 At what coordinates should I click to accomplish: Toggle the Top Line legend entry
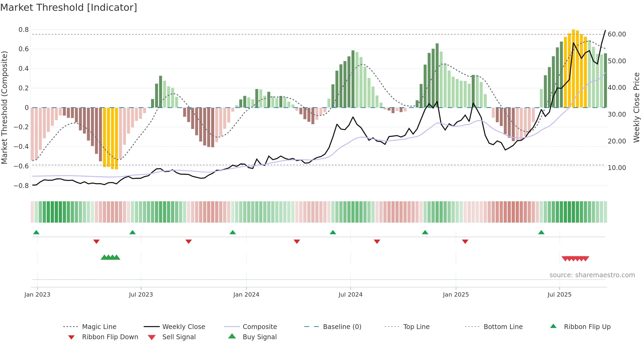point(407,327)
